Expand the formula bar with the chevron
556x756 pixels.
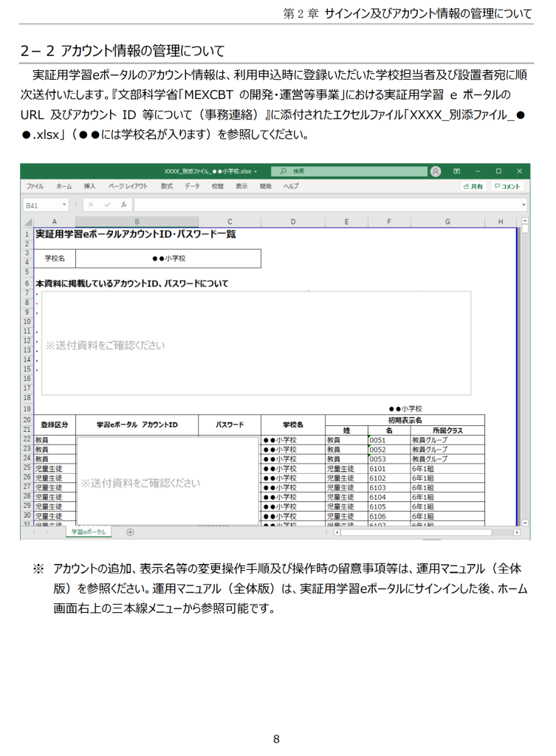pos(524,205)
